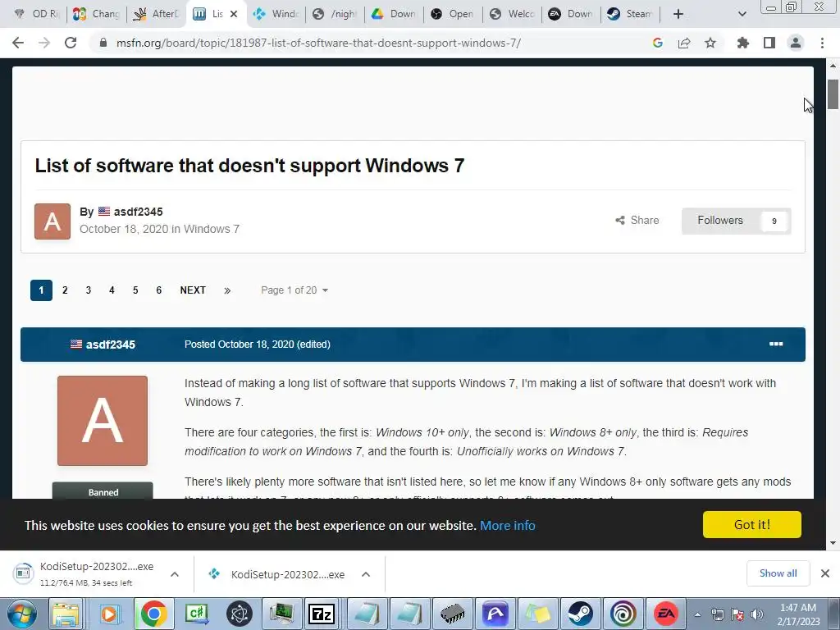The width and height of the screenshot is (840, 630).
Task: Open the tab search dropdown arrow
Action: [x=742, y=14]
